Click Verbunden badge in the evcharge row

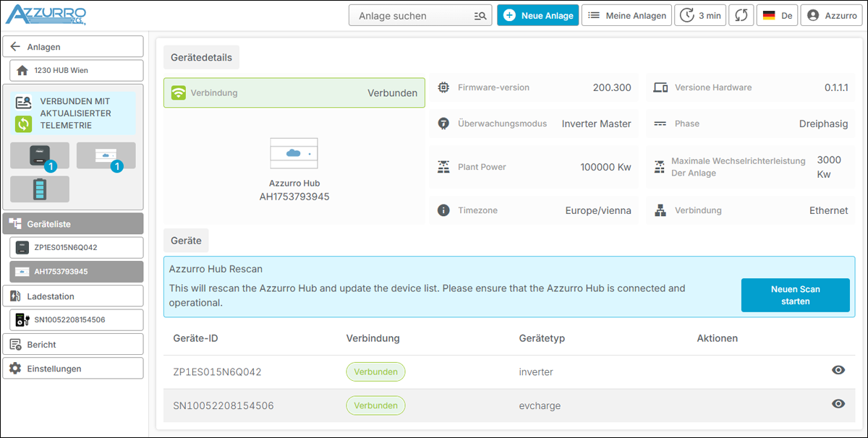(375, 405)
